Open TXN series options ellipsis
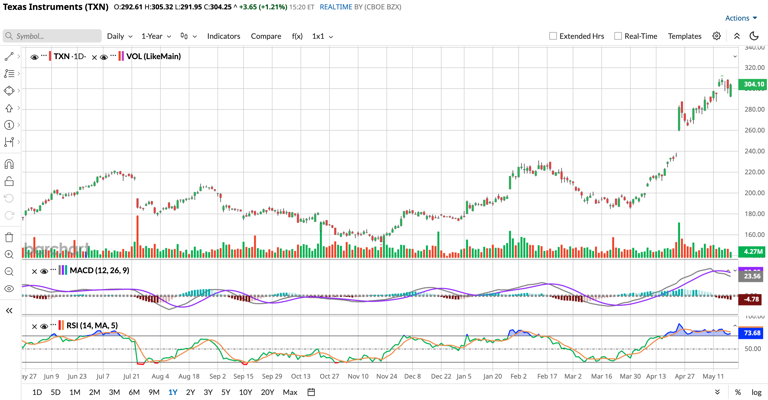 point(44,55)
